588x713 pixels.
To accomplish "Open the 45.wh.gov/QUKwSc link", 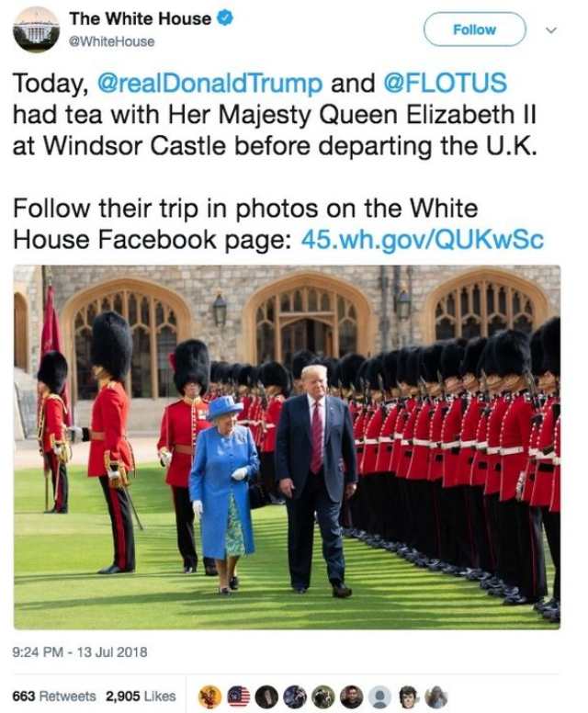I will point(423,240).
